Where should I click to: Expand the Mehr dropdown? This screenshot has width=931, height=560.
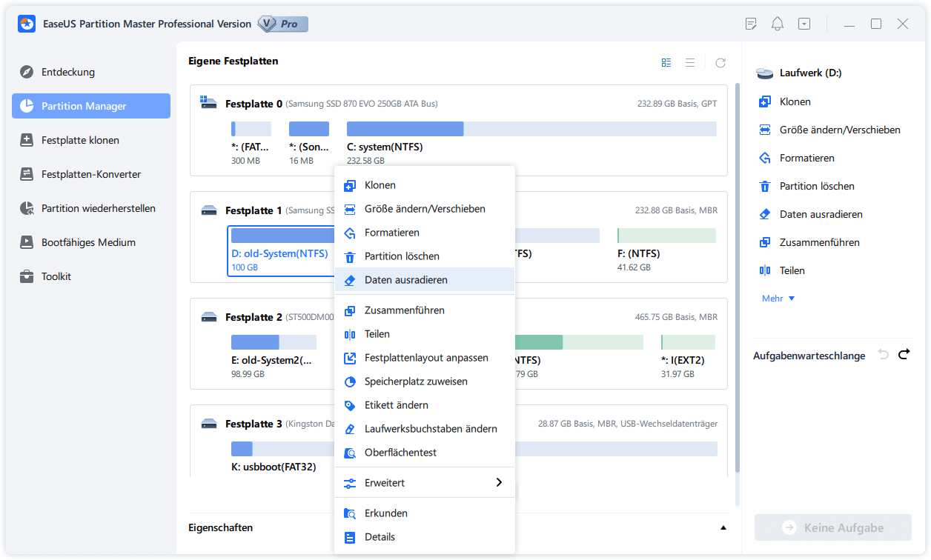[x=778, y=299]
